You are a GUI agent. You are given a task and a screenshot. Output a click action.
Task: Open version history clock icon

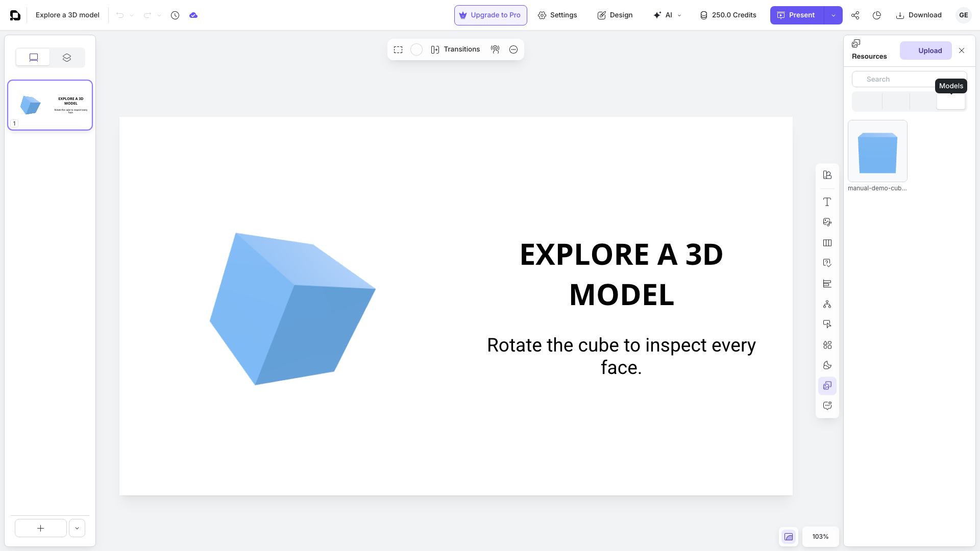(175, 15)
